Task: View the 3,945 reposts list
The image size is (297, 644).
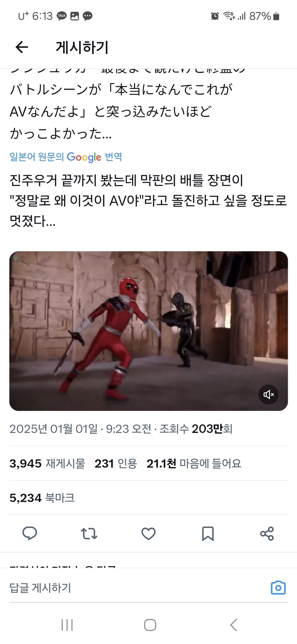Action: pos(47,463)
